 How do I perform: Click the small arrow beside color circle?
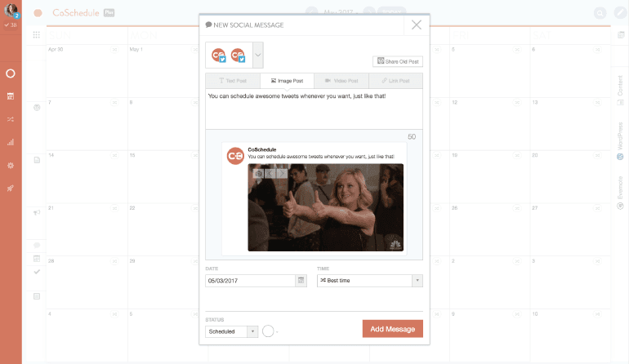coord(277,332)
